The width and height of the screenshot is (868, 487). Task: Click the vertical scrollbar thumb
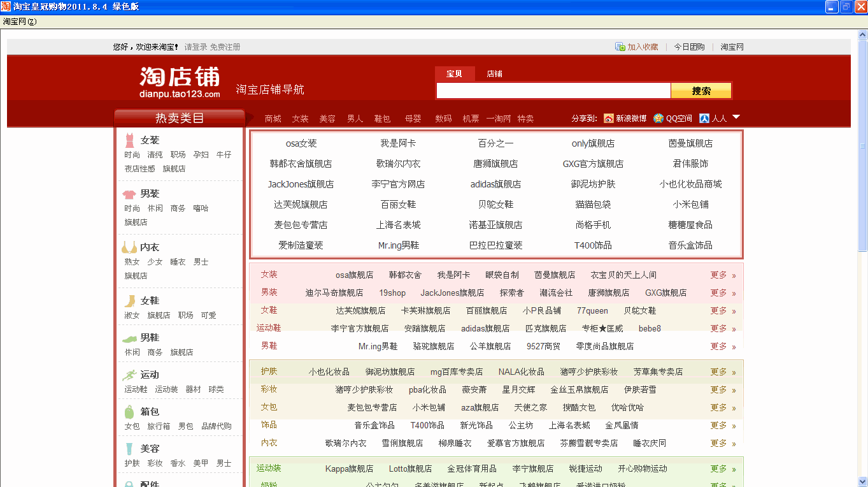pyautogui.click(x=863, y=145)
